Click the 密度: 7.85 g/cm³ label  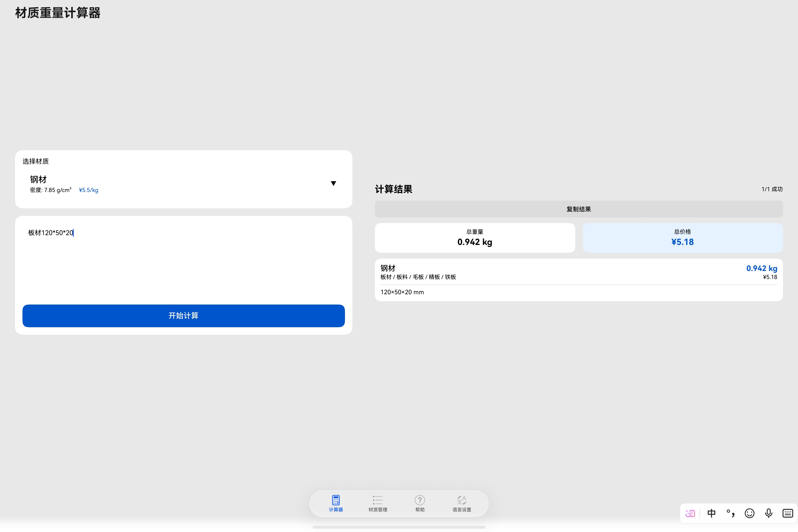pyautogui.click(x=50, y=190)
